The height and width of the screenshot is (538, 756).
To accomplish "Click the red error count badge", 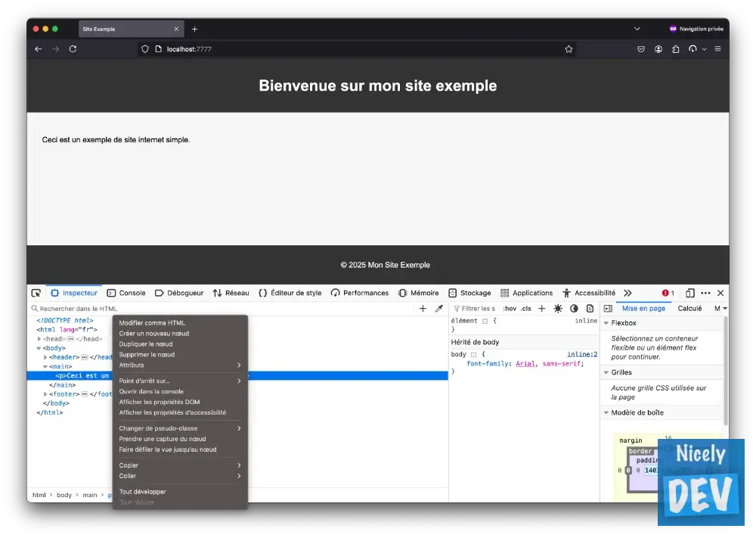I will (668, 293).
